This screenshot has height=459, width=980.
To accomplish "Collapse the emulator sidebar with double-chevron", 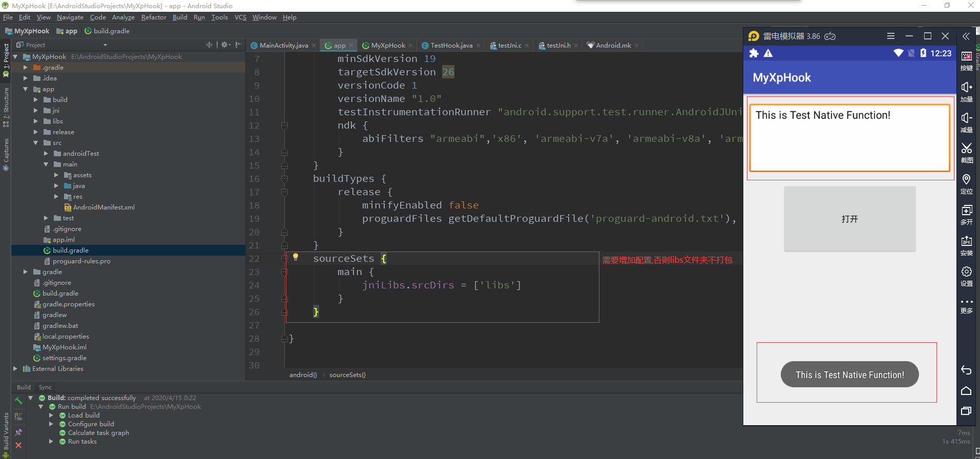I will pos(966,36).
